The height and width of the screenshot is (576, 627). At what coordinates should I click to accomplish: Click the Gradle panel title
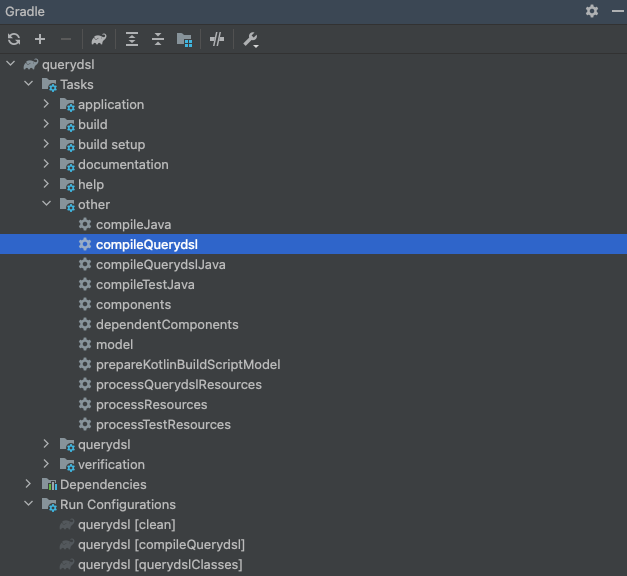25,11
